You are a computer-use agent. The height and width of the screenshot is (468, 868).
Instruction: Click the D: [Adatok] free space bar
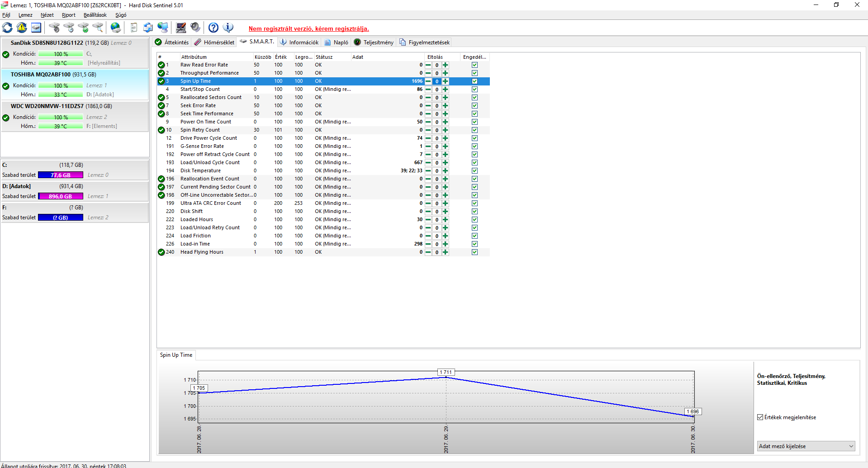click(61, 196)
